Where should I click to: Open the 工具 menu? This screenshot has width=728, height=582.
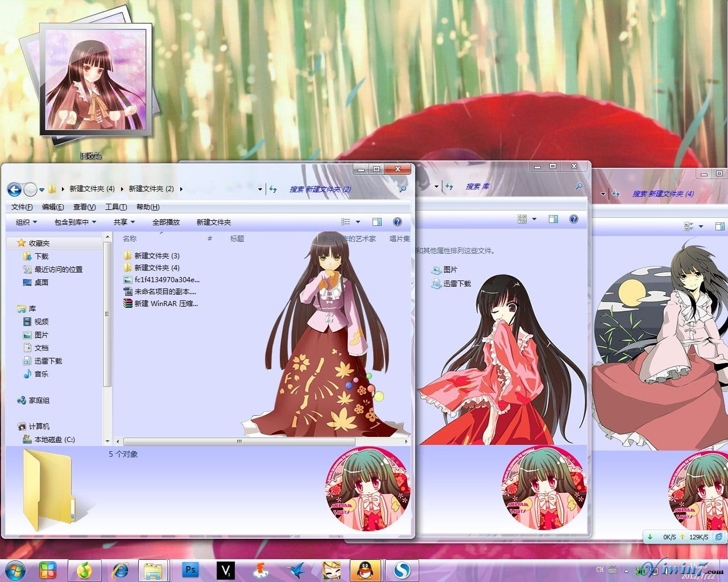click(115, 207)
